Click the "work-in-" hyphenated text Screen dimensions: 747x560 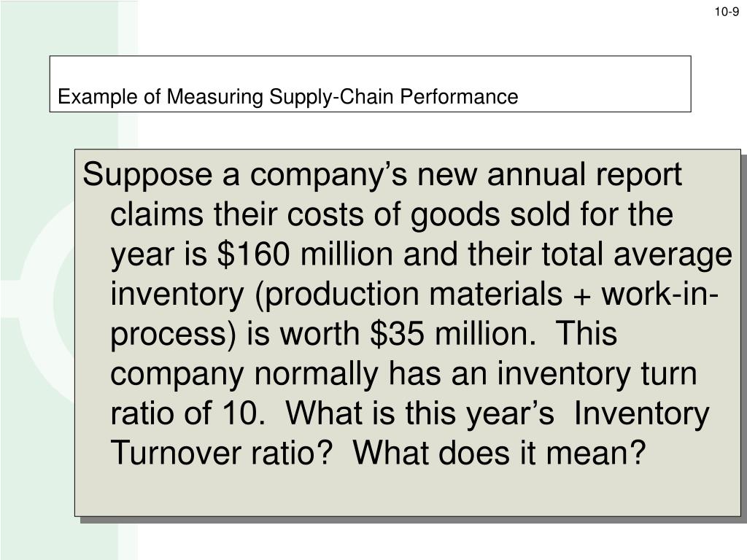click(x=659, y=293)
